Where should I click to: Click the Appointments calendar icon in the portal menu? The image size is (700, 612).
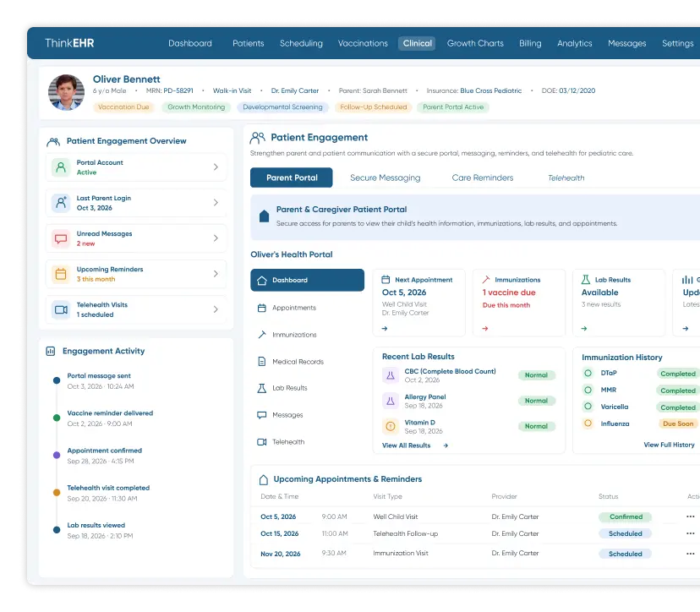261,308
